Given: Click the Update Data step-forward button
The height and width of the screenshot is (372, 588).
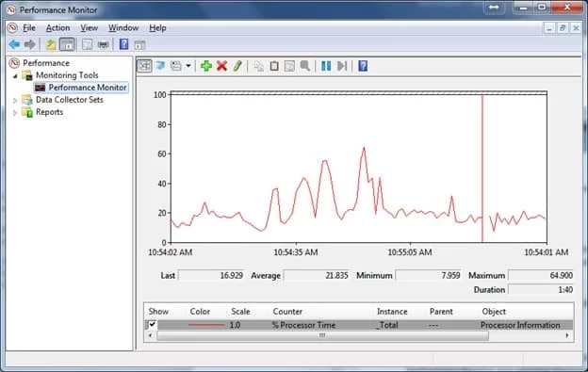Looking at the screenshot, I should [342, 66].
